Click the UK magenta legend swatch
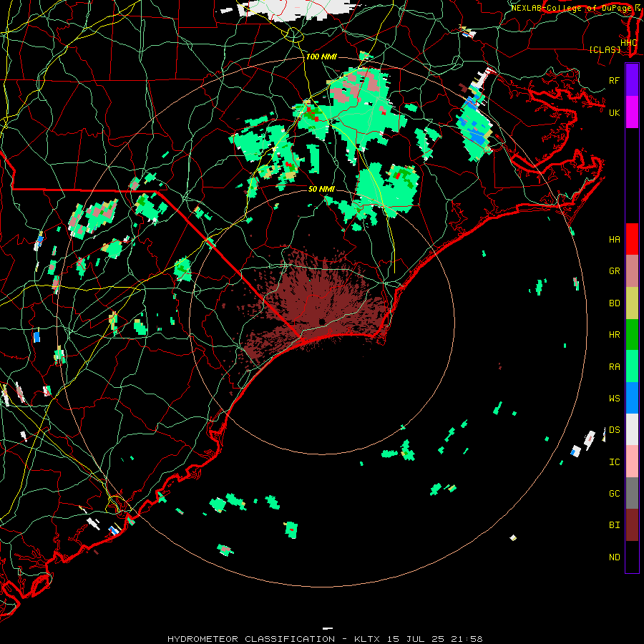This screenshot has height=644, width=644. 632,112
